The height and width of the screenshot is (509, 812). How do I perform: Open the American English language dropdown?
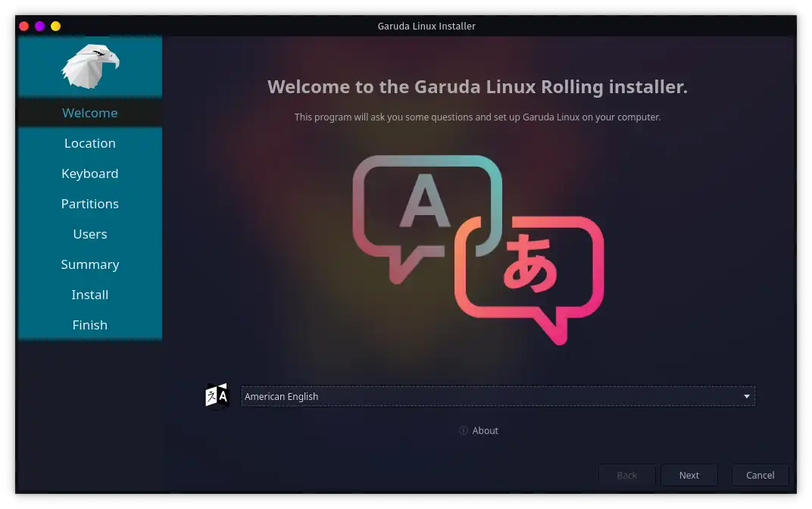(x=498, y=396)
